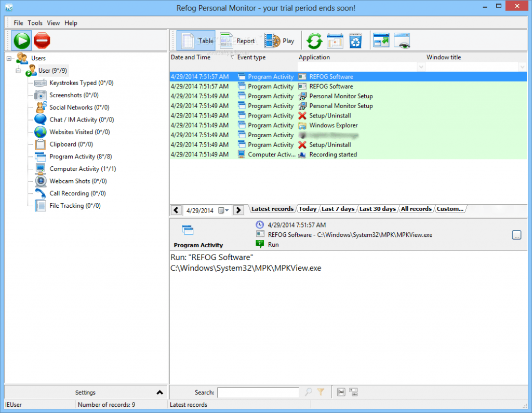Image resolution: width=532 pixels, height=413 pixels.
Task: Go to the previous day arrow
Action: 176,210
